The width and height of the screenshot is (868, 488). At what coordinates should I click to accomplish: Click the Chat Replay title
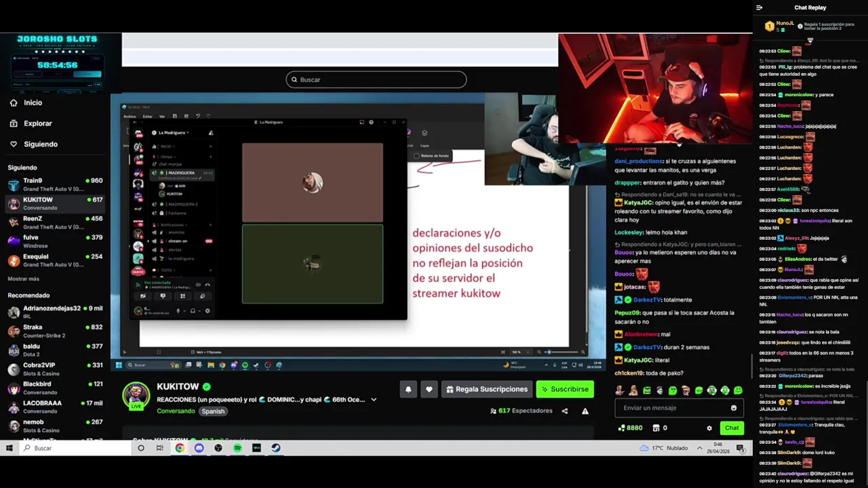810,7
